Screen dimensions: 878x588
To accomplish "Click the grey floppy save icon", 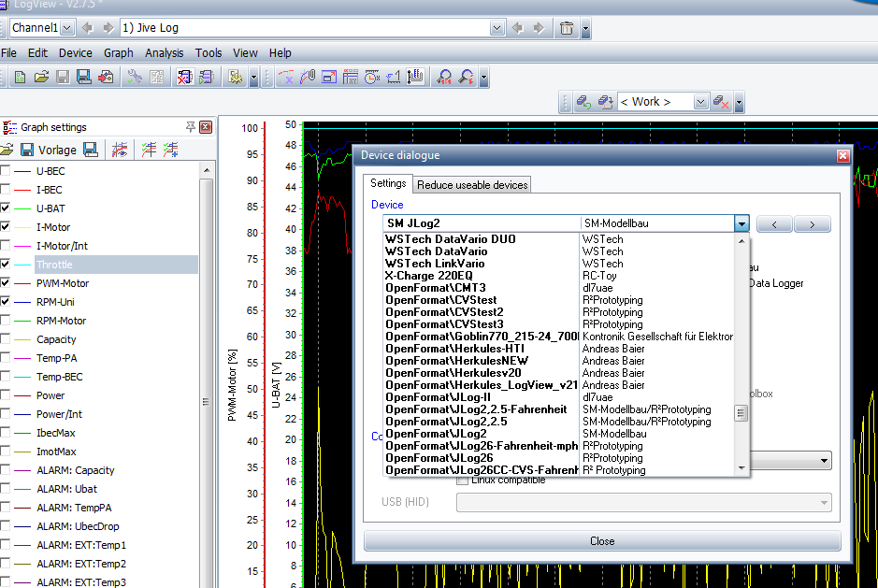I will [x=63, y=78].
